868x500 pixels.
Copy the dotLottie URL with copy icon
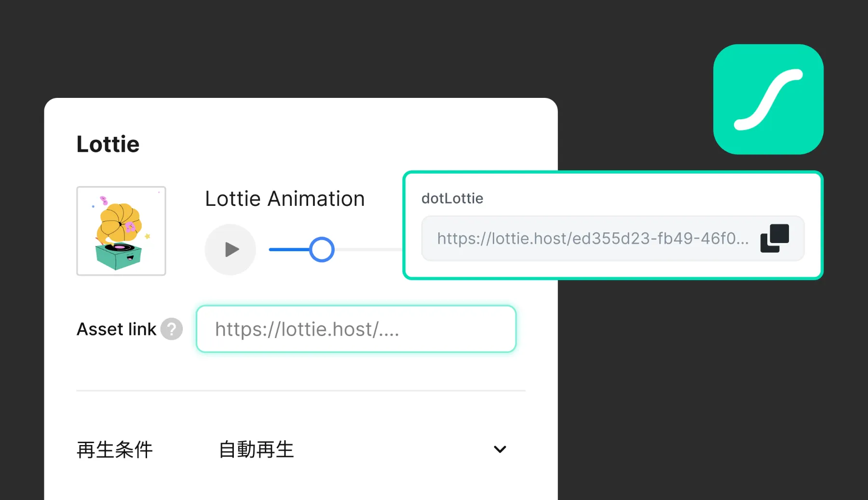pyautogui.click(x=774, y=238)
